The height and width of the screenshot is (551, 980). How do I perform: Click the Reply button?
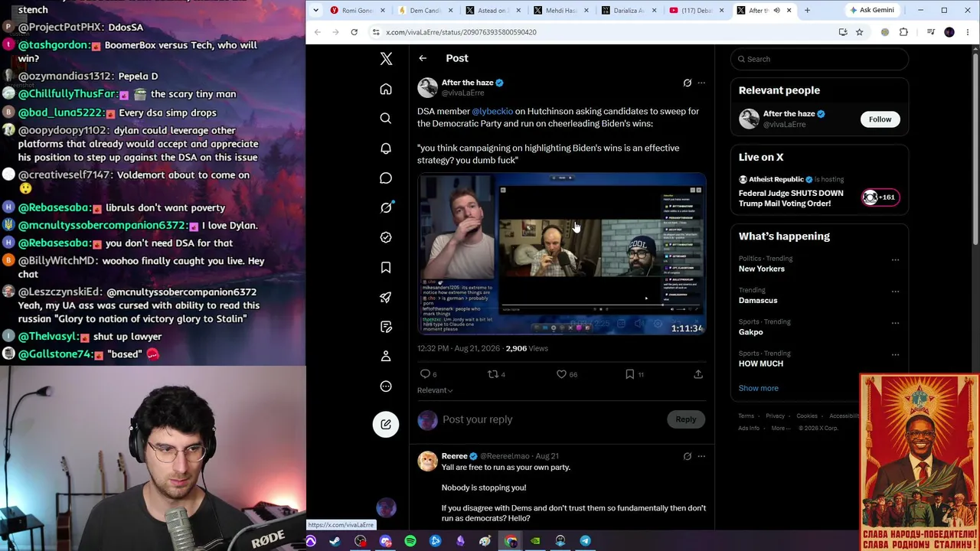tap(686, 419)
